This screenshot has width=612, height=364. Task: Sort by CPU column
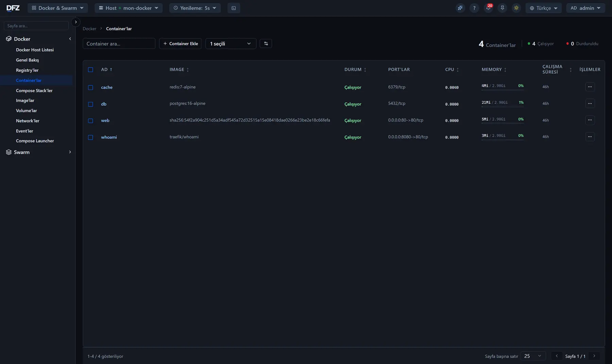(458, 70)
